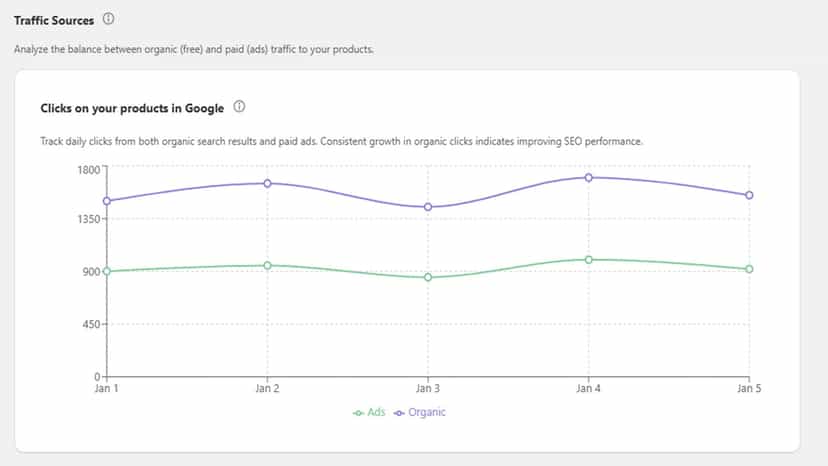Click the 'Jan 2' x-axis label

click(267, 388)
